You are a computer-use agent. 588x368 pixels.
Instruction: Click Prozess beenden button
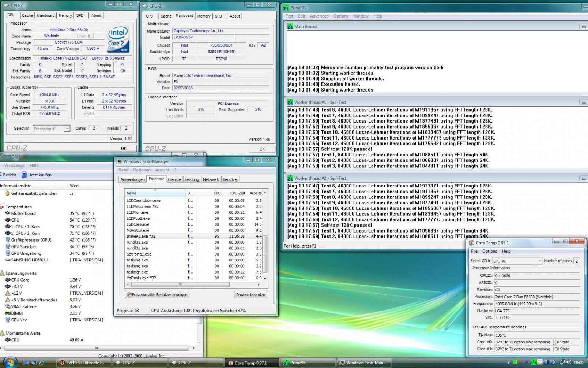[250, 295]
